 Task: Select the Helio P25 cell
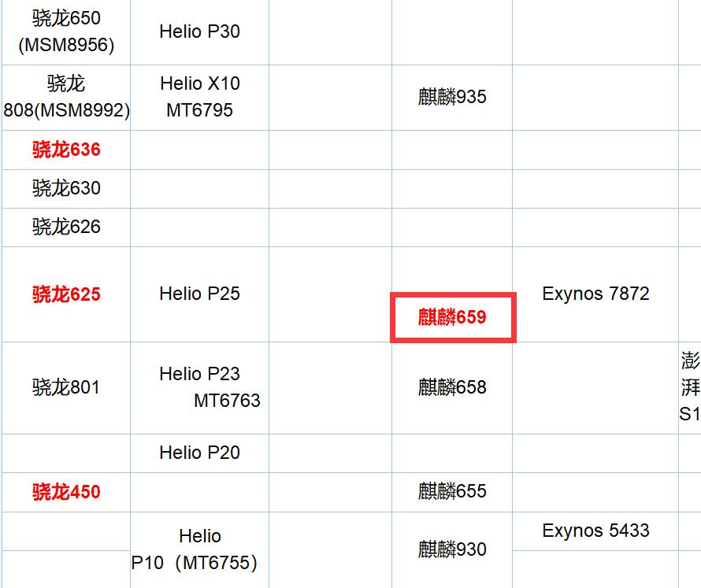(199, 294)
